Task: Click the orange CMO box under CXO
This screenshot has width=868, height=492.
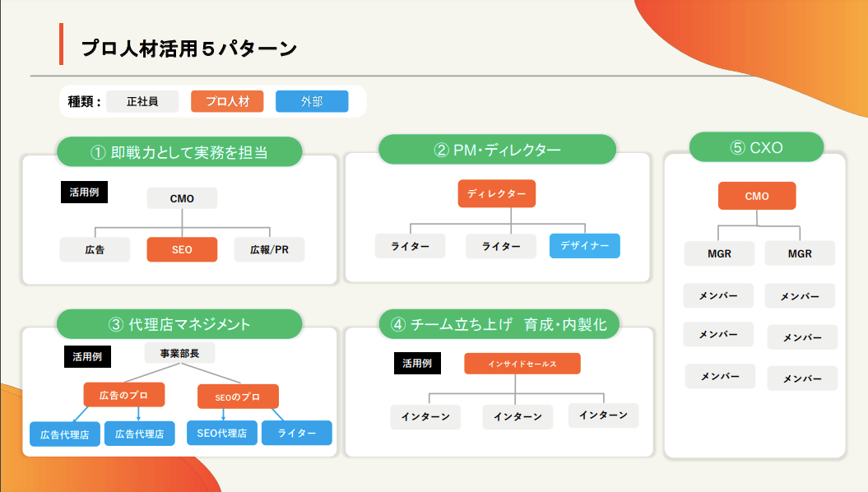Action: pyautogui.click(x=757, y=196)
